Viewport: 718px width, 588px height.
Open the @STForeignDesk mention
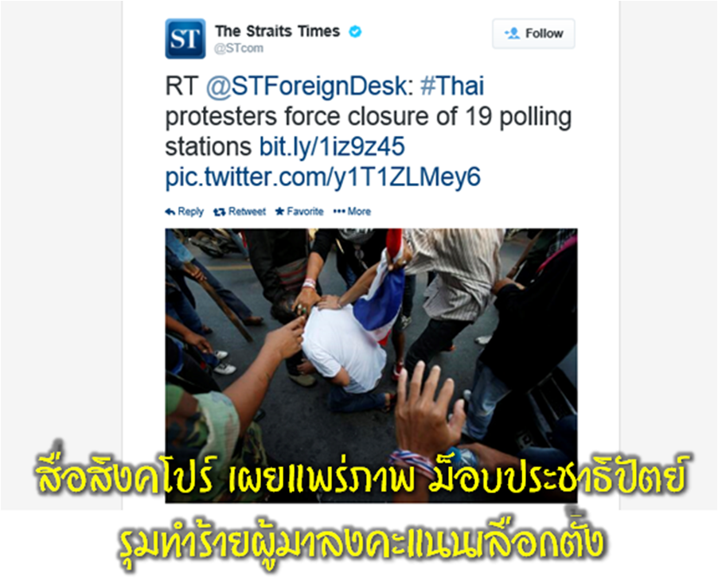[x=306, y=87]
